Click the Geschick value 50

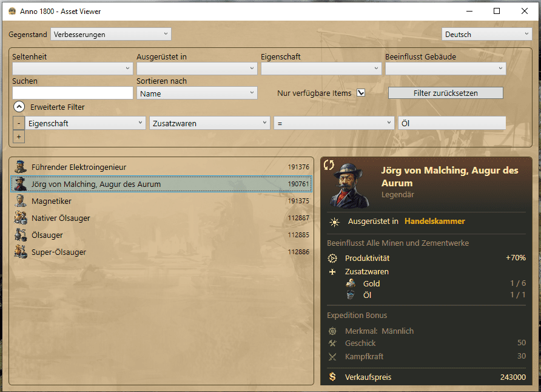[522, 343]
